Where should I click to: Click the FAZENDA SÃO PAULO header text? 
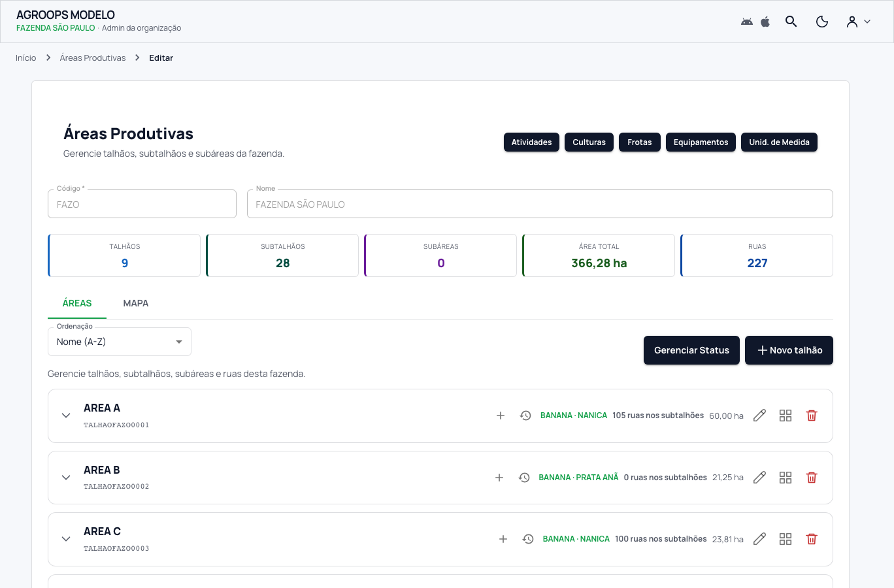pyautogui.click(x=56, y=28)
